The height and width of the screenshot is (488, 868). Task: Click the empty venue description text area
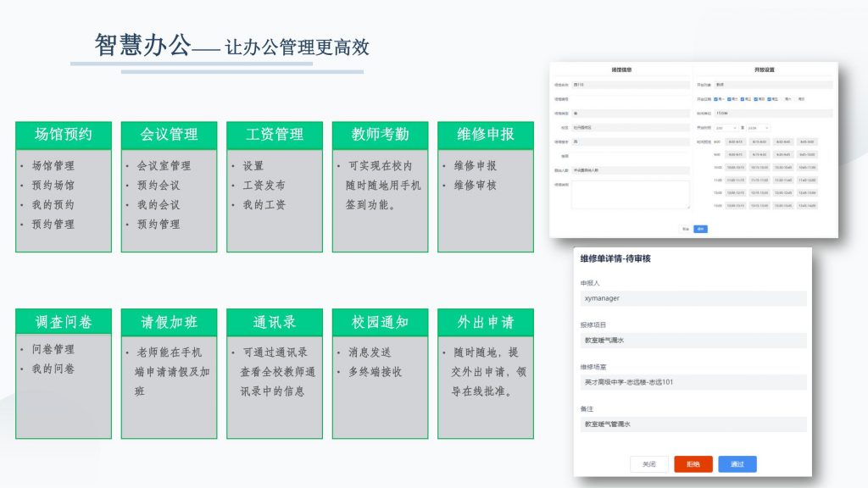[x=630, y=194]
